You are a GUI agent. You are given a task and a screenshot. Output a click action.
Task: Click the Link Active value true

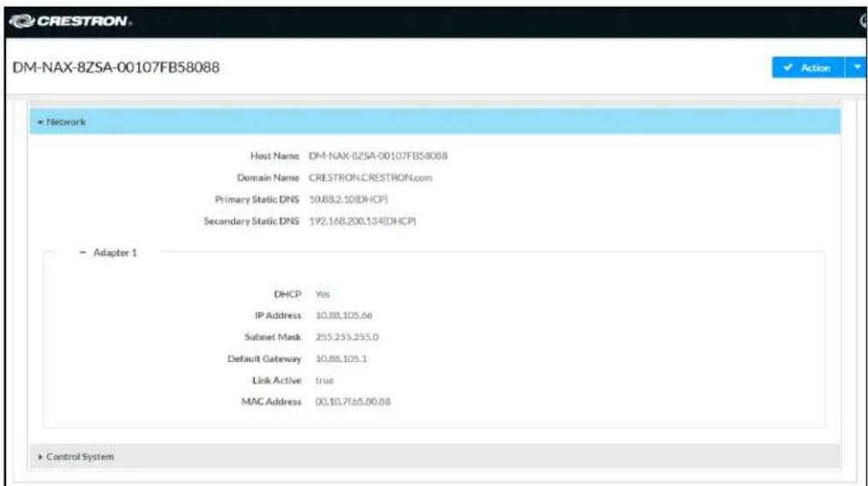[324, 381]
